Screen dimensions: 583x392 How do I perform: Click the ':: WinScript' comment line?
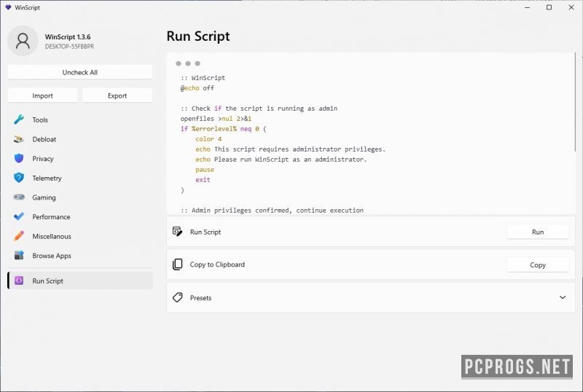pyautogui.click(x=203, y=78)
